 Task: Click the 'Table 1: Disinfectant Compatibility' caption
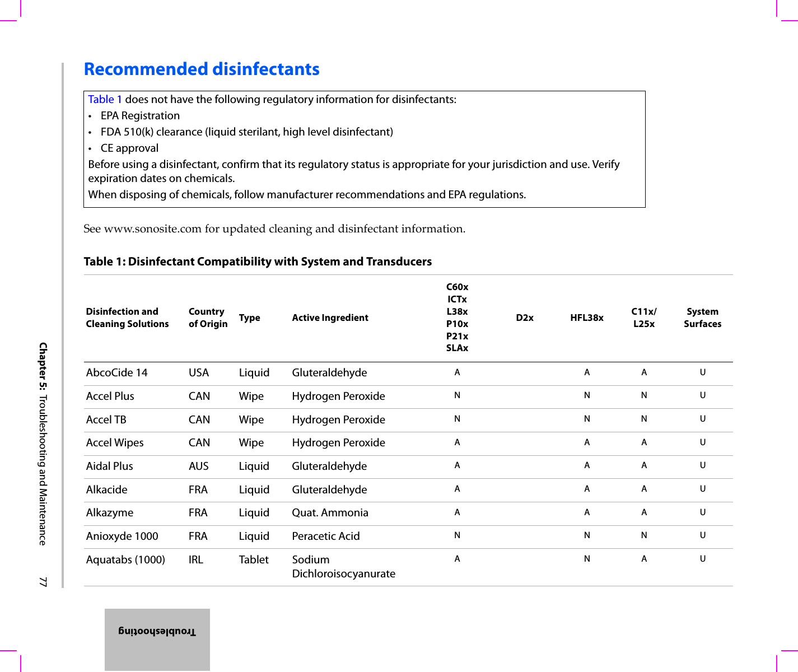pos(258,262)
